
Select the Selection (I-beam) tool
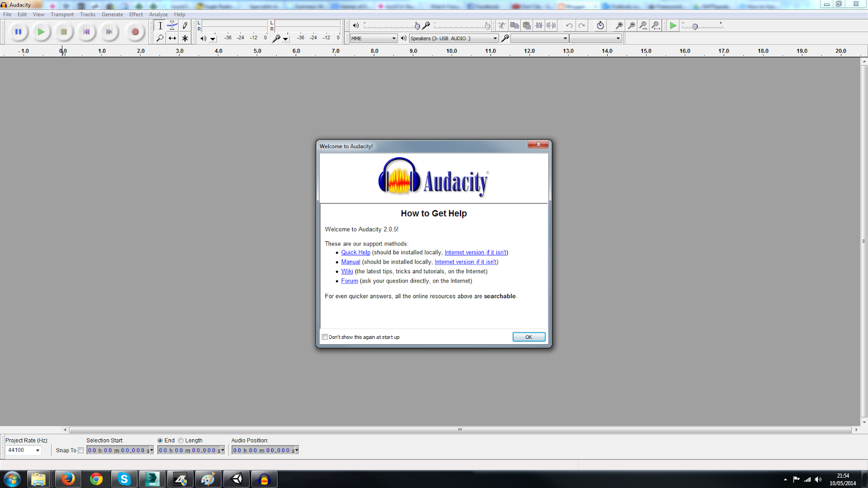[160, 25]
